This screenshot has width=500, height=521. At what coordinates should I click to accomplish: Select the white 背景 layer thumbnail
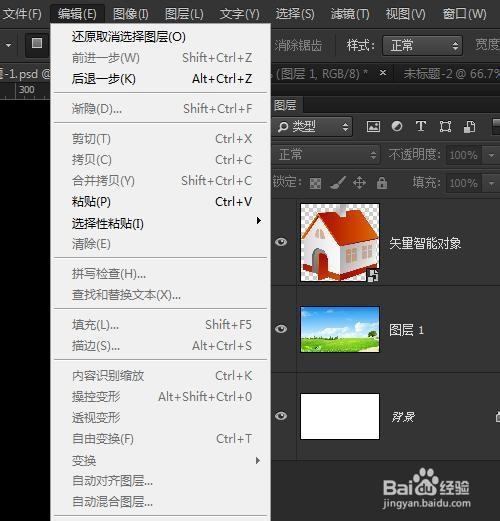point(340,416)
